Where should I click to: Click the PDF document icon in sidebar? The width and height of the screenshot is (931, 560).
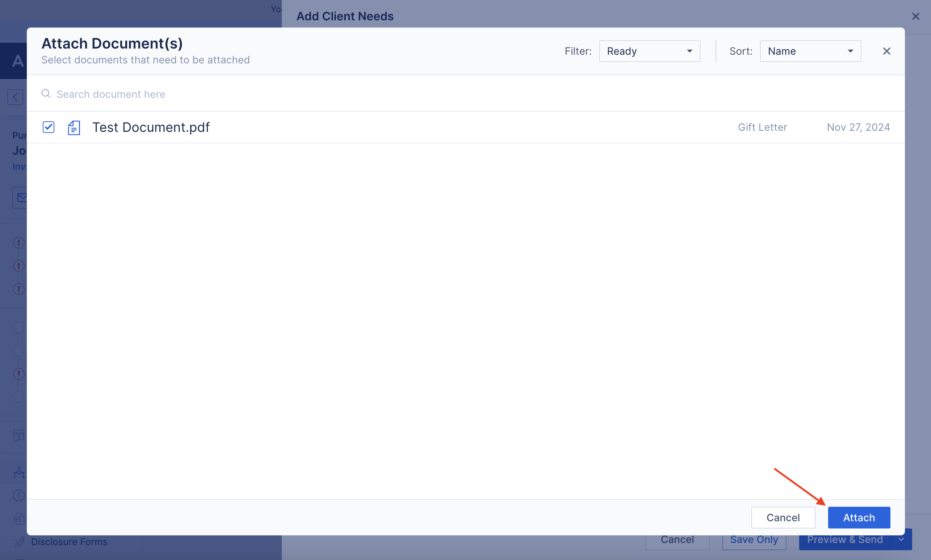[x=18, y=518]
